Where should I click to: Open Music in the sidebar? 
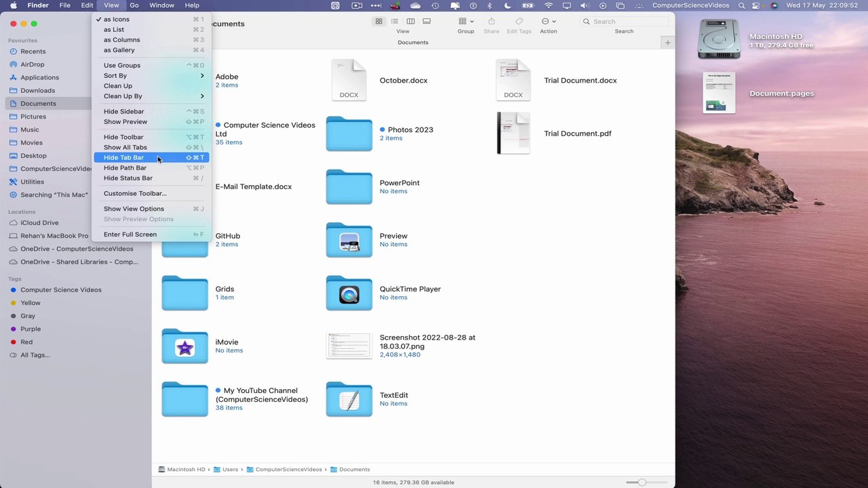29,129
